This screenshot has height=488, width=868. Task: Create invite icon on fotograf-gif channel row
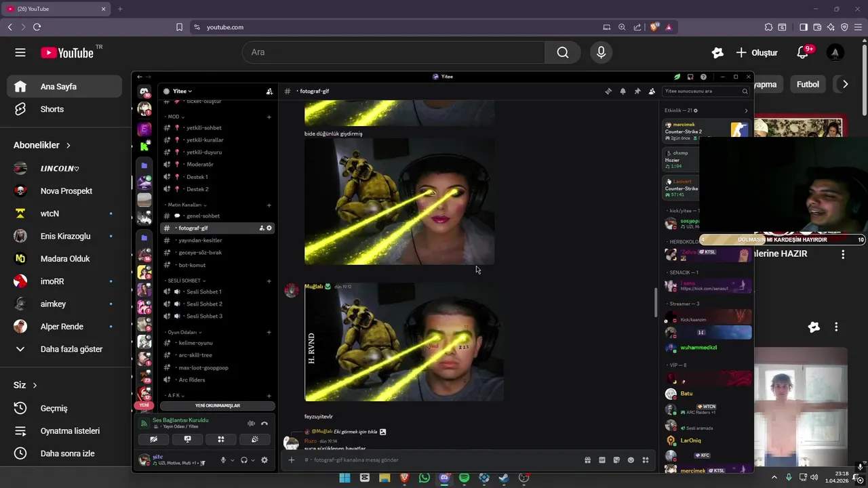262,228
